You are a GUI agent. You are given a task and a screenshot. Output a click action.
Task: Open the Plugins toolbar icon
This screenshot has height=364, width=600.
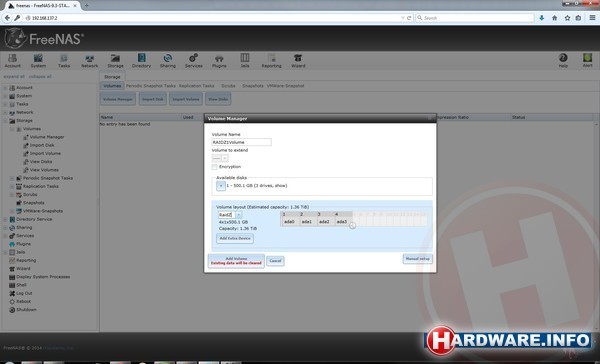pos(219,61)
